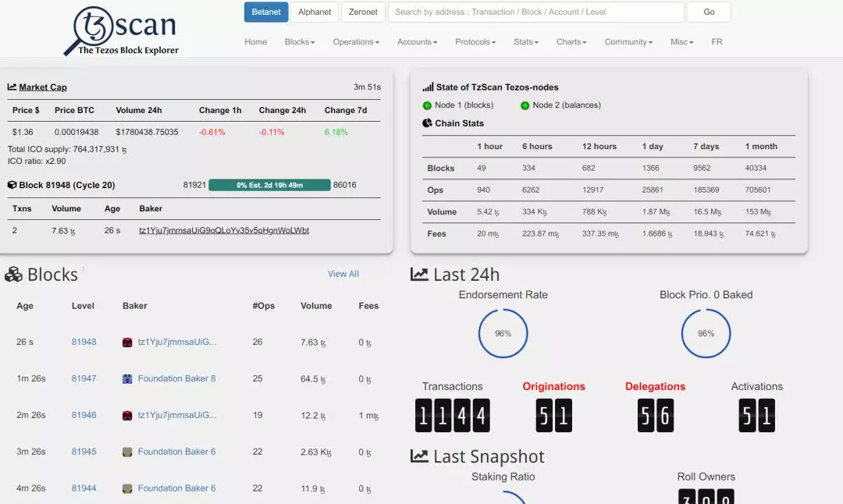Click the 1 month Blocks value 40334

coord(756,169)
